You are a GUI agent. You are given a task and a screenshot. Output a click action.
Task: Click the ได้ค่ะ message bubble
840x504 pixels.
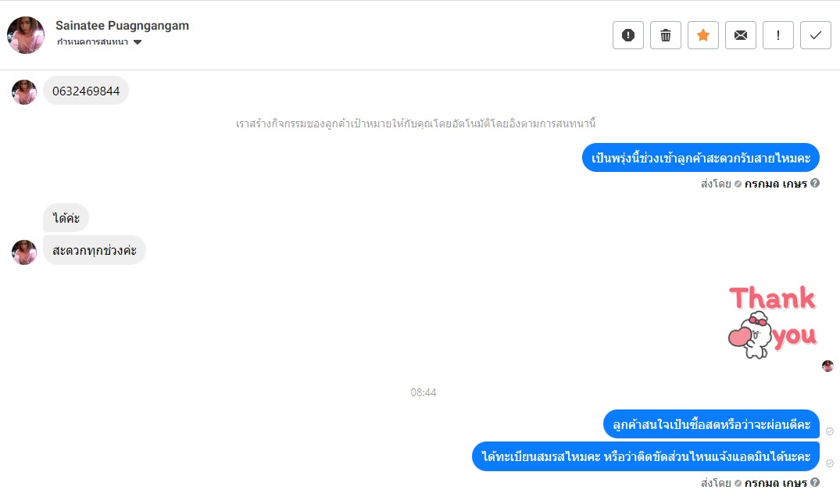[x=66, y=217]
